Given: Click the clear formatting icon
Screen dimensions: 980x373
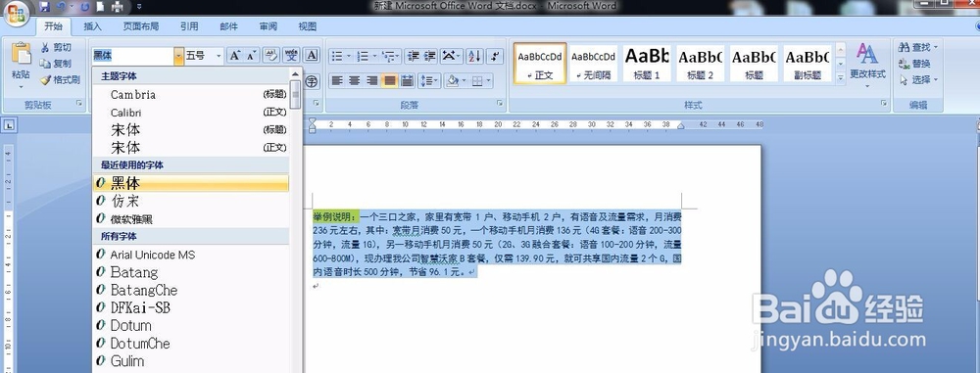Looking at the screenshot, I should (x=271, y=56).
